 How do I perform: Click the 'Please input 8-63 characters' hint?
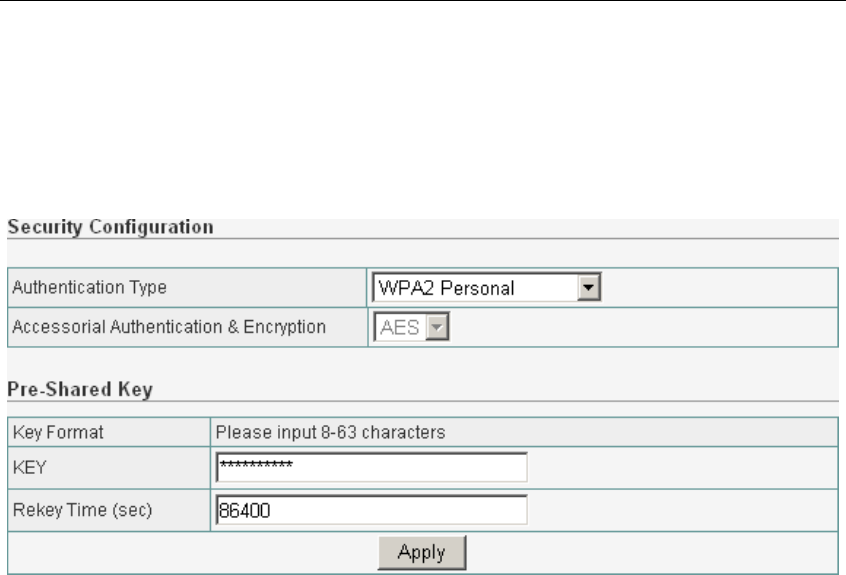coord(330,433)
